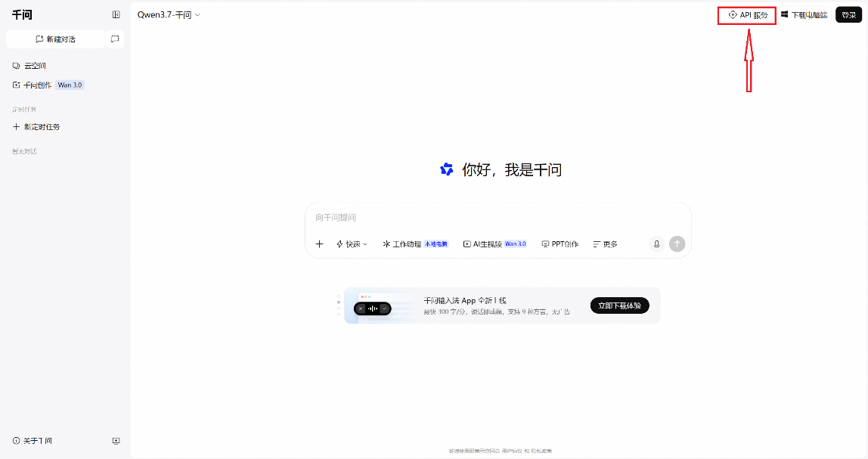Open the 用户协议 link in footer
Screen dimensions: 868x459
point(512,451)
